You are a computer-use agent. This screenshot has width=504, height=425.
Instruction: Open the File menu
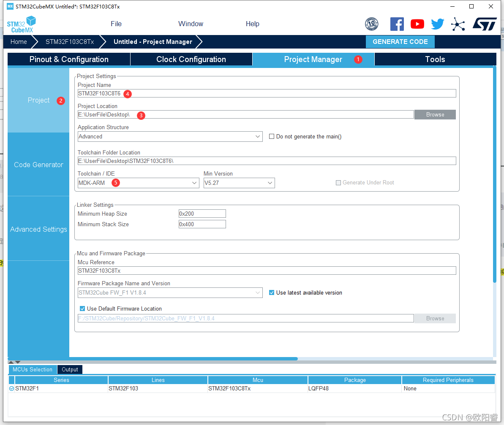pyautogui.click(x=116, y=24)
